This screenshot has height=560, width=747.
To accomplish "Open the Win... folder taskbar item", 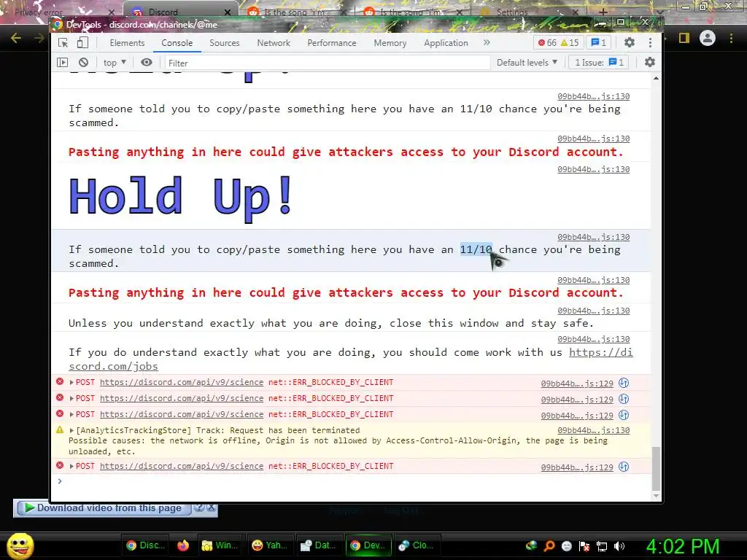I will pos(220,545).
